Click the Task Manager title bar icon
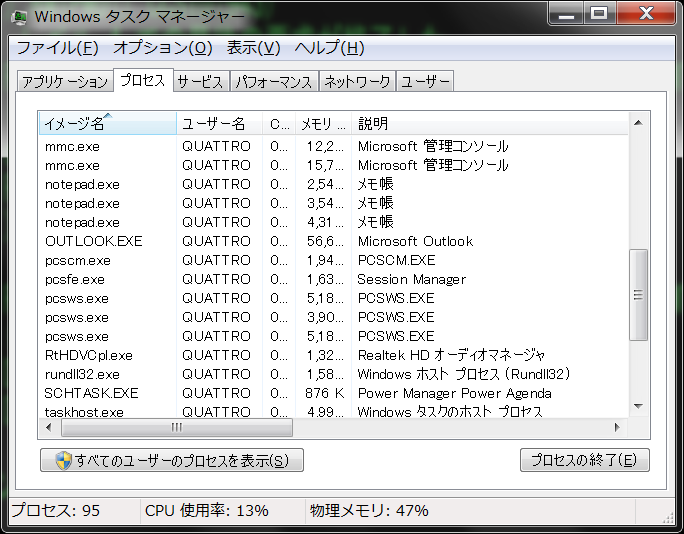 [19, 16]
